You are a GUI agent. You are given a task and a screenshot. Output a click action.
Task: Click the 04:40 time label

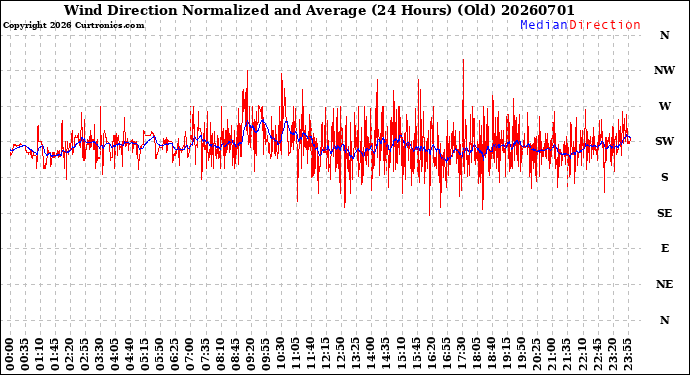coord(130,354)
